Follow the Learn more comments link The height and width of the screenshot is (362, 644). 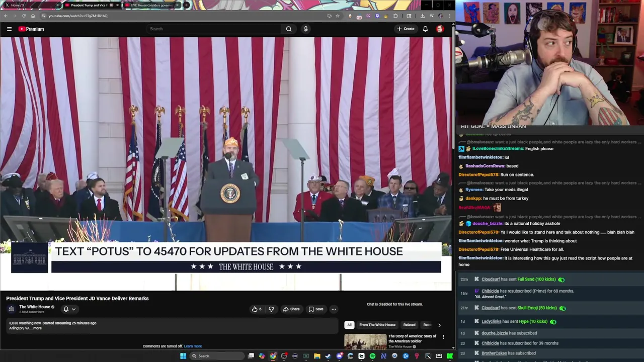[x=193, y=346]
